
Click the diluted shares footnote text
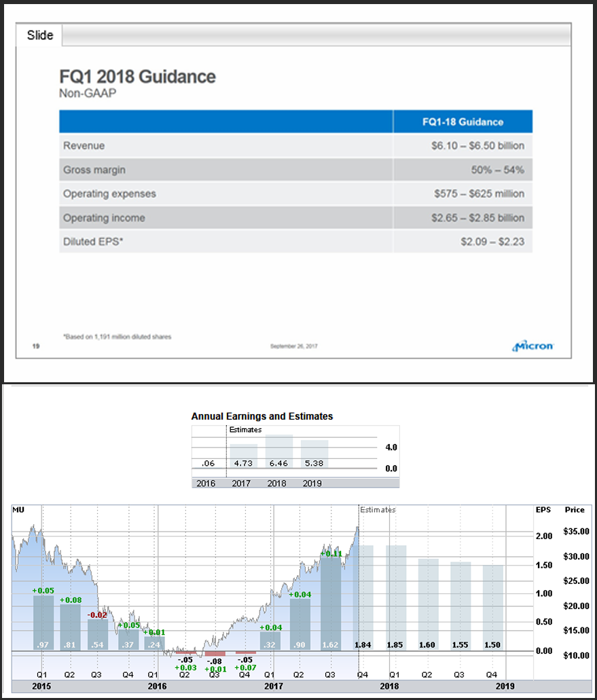117,337
